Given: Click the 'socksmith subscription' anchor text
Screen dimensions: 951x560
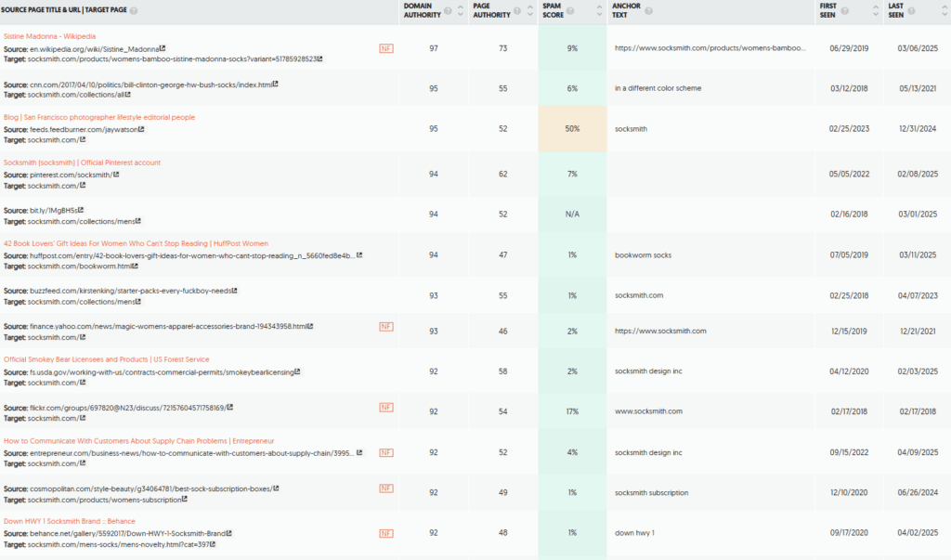Looking at the screenshot, I should [651, 492].
